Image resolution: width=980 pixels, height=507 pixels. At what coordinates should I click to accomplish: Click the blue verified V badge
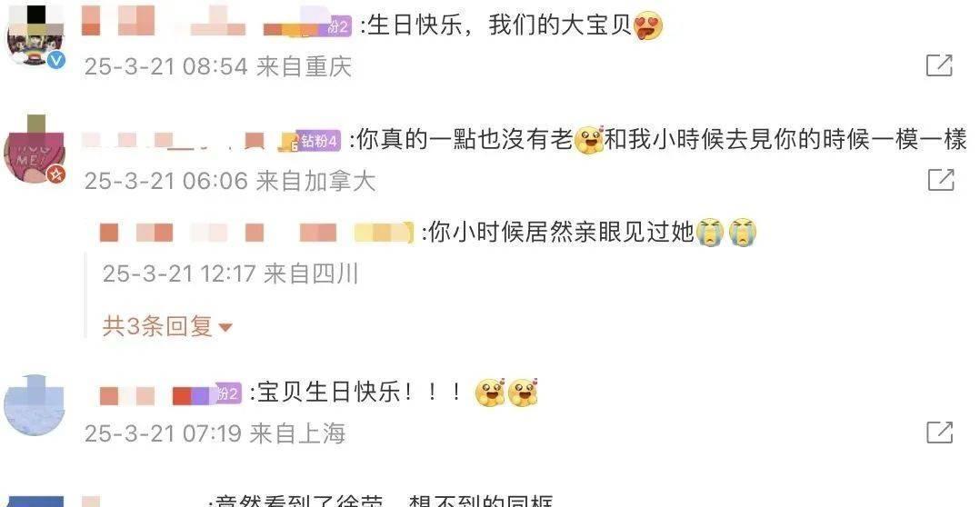57,60
